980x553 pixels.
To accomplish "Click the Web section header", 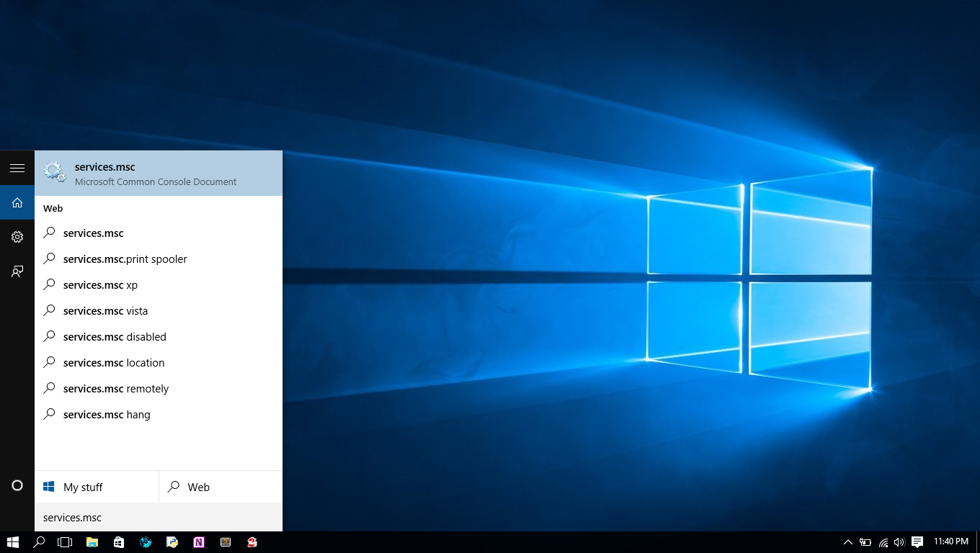I will [53, 209].
